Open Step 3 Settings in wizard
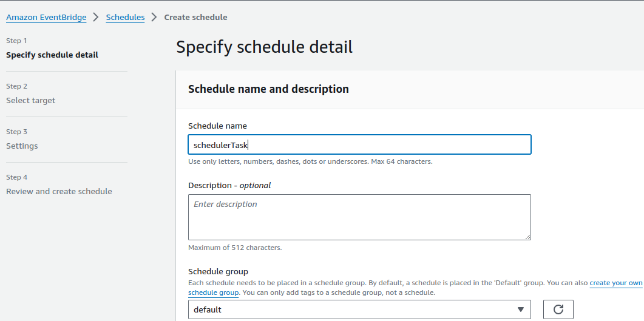Viewport: 644px width, 321px height. click(x=22, y=146)
